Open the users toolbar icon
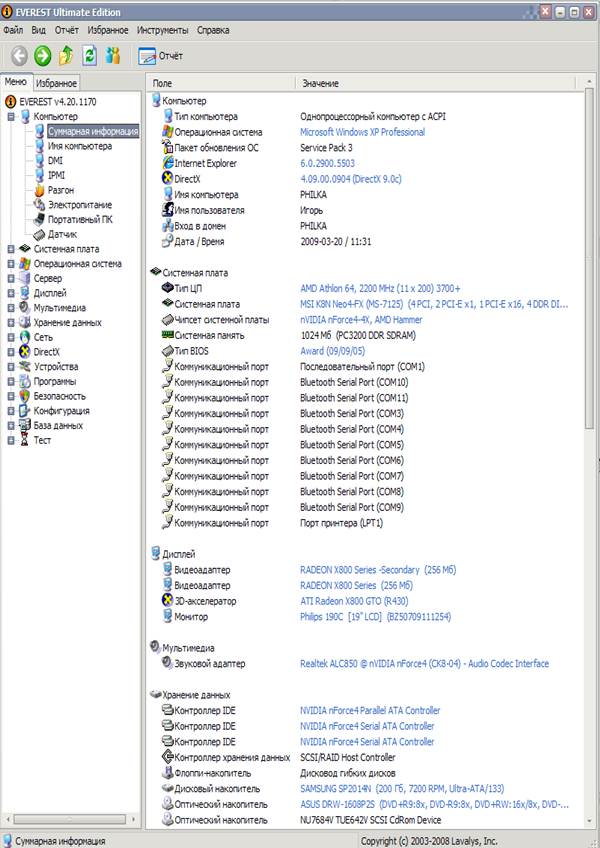This screenshot has height=848, width=600. tap(113, 56)
